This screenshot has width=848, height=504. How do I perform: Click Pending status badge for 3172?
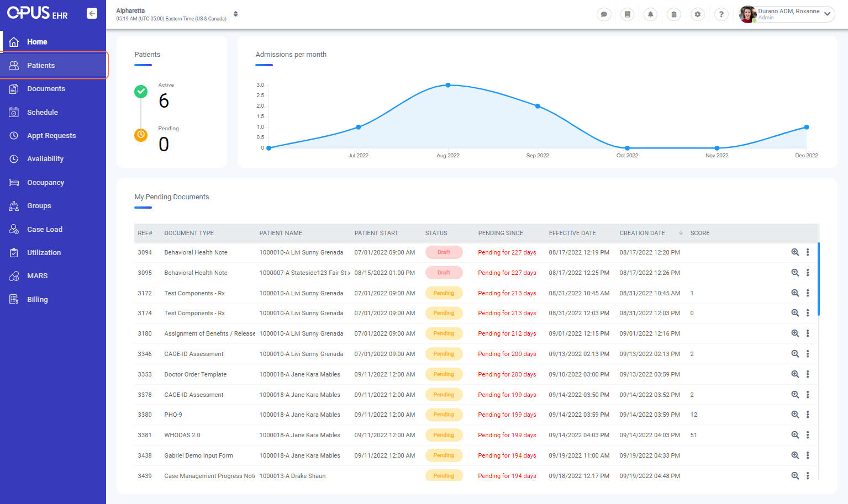coord(444,293)
